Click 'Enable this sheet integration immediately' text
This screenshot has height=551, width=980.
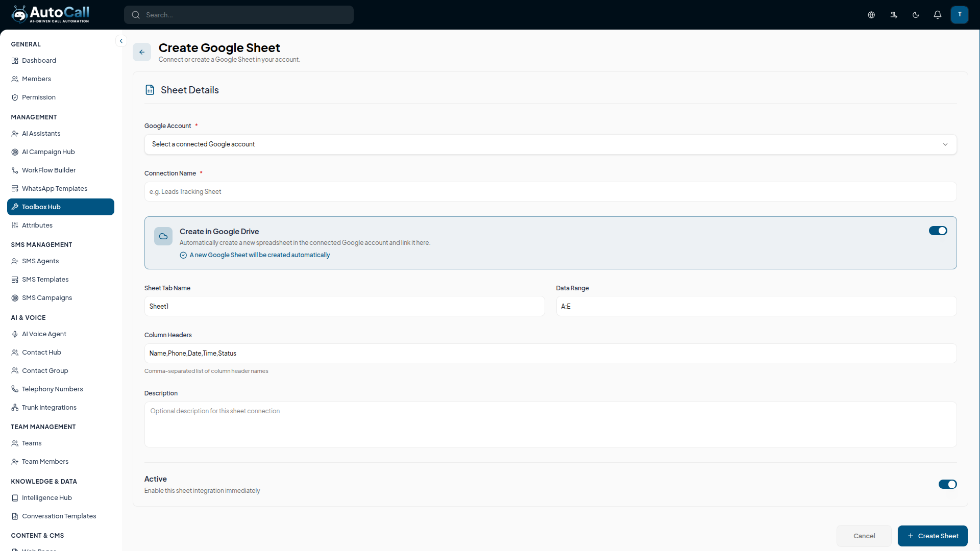(202, 491)
